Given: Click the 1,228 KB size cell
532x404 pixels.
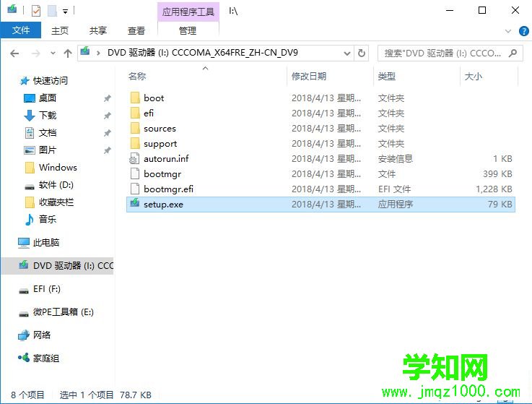Looking at the screenshot, I should point(494,189).
